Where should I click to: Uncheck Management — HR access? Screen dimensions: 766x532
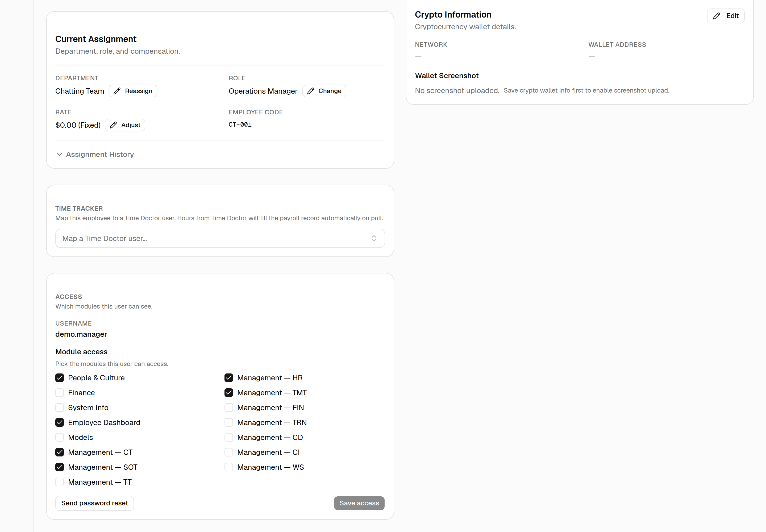(x=229, y=378)
